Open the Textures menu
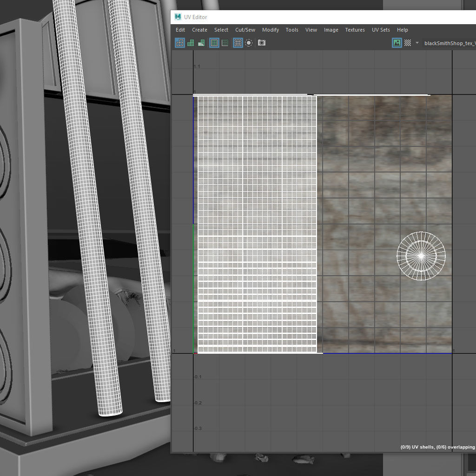Viewport: 476px width, 476px height. [355, 30]
